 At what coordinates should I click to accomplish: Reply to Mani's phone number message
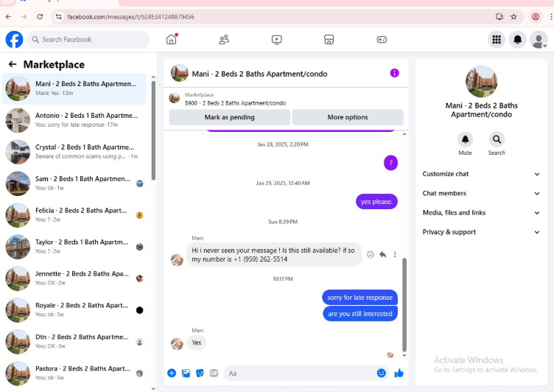click(x=382, y=254)
